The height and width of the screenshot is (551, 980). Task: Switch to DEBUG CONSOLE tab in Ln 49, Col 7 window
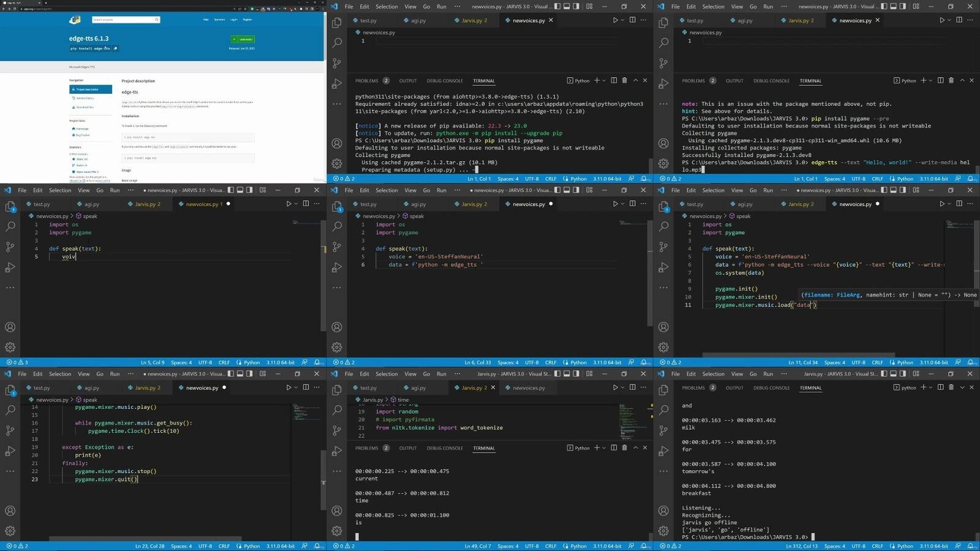pos(445,448)
